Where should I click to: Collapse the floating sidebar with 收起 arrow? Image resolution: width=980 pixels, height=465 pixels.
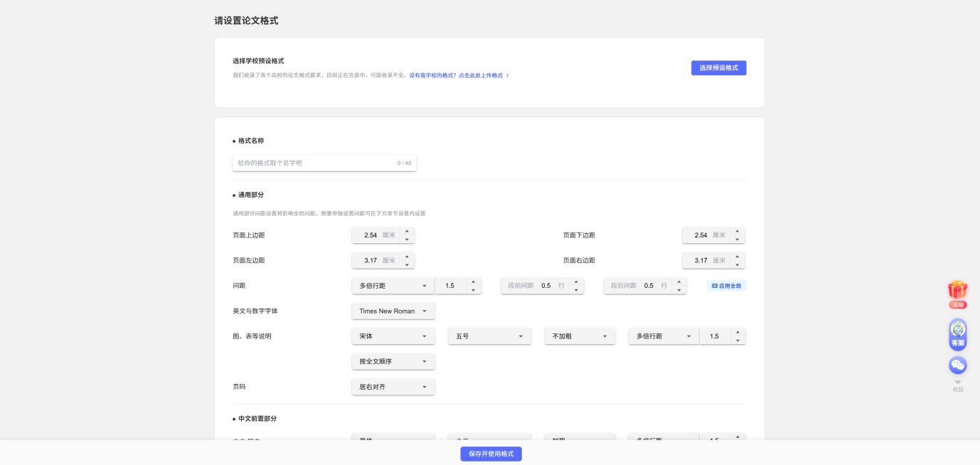[x=958, y=385]
